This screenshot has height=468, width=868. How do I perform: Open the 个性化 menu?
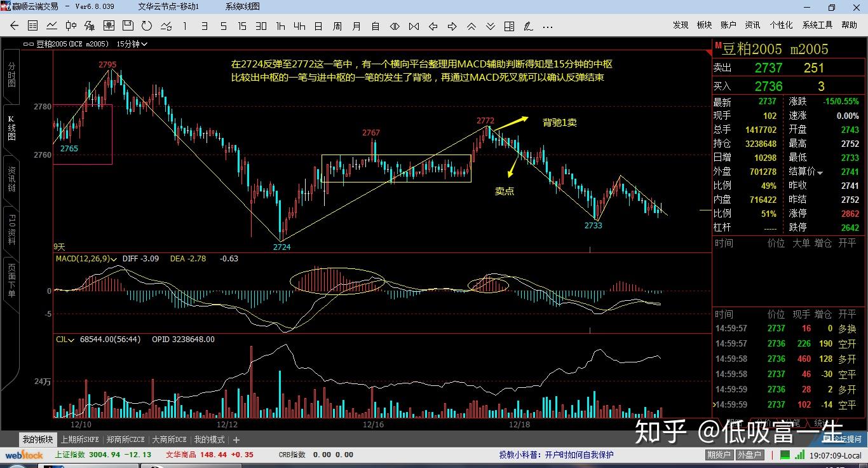[x=781, y=25]
